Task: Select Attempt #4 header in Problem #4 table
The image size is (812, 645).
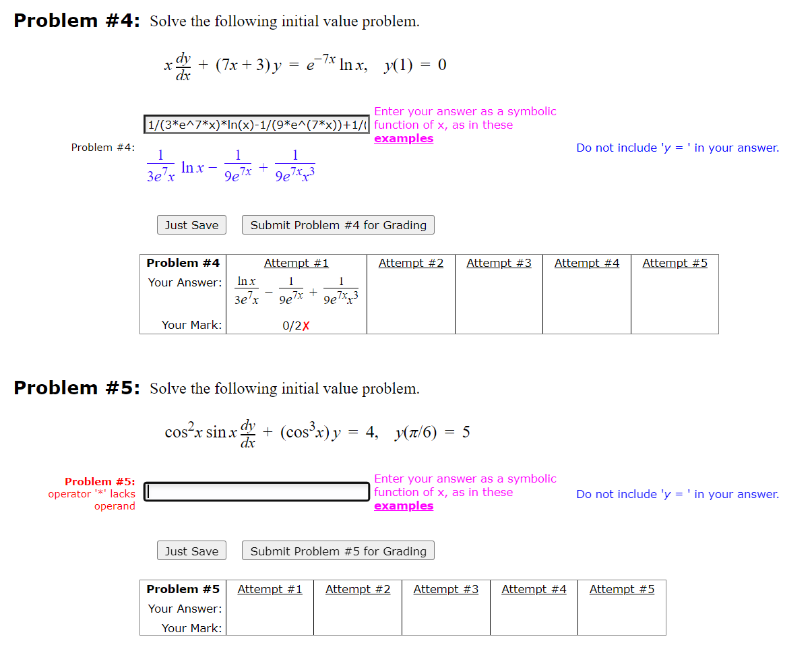Action: [x=586, y=263]
